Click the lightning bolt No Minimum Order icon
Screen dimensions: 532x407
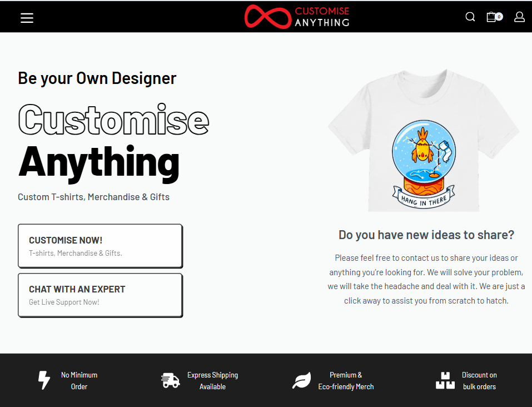click(x=44, y=380)
